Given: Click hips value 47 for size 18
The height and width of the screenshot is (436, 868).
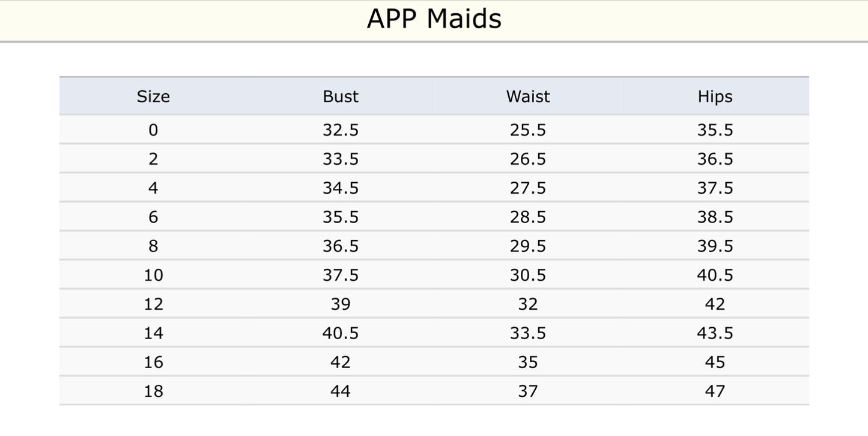Looking at the screenshot, I should click(x=715, y=391).
